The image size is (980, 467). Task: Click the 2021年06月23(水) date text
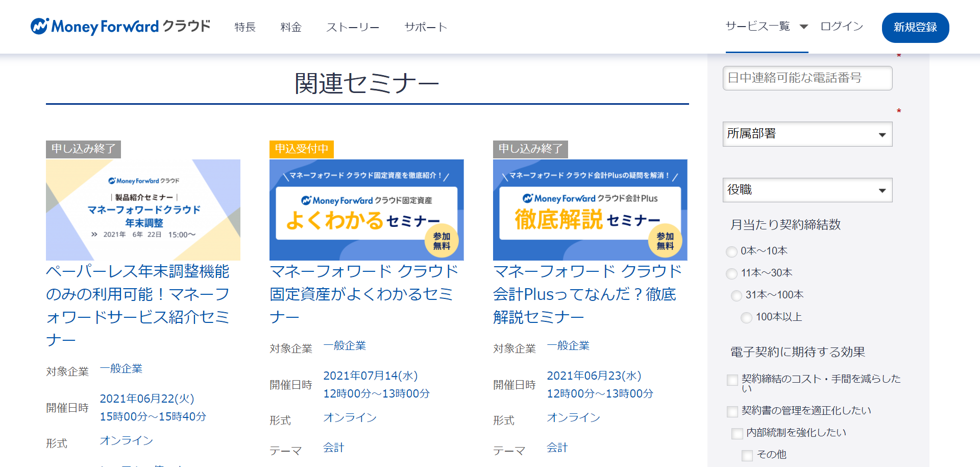[x=594, y=376]
